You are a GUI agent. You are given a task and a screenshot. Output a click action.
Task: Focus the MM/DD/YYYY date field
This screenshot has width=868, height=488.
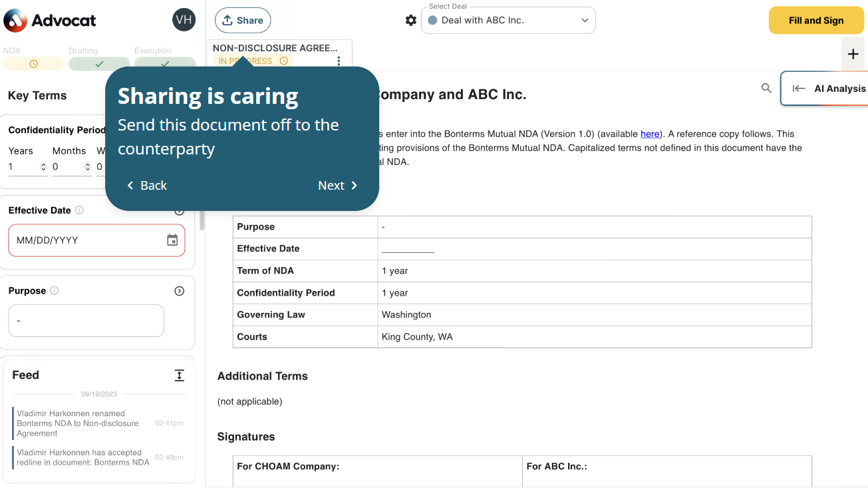click(x=86, y=240)
